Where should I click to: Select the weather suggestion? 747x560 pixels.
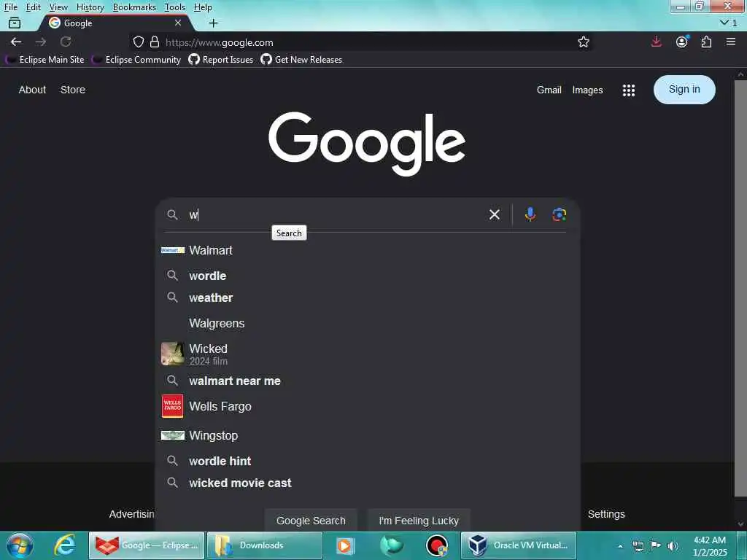pyautogui.click(x=367, y=297)
